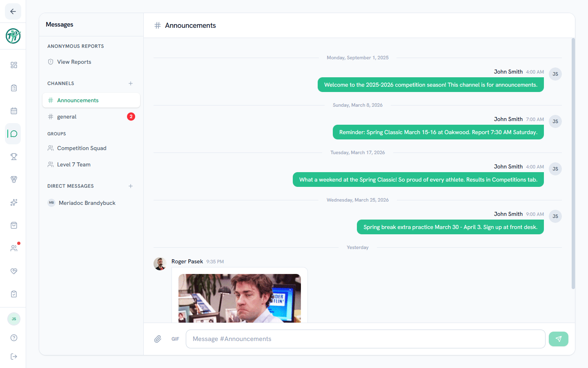Open the calendar icon in sidebar
Image resolution: width=588 pixels, height=368 pixels.
coord(14,111)
